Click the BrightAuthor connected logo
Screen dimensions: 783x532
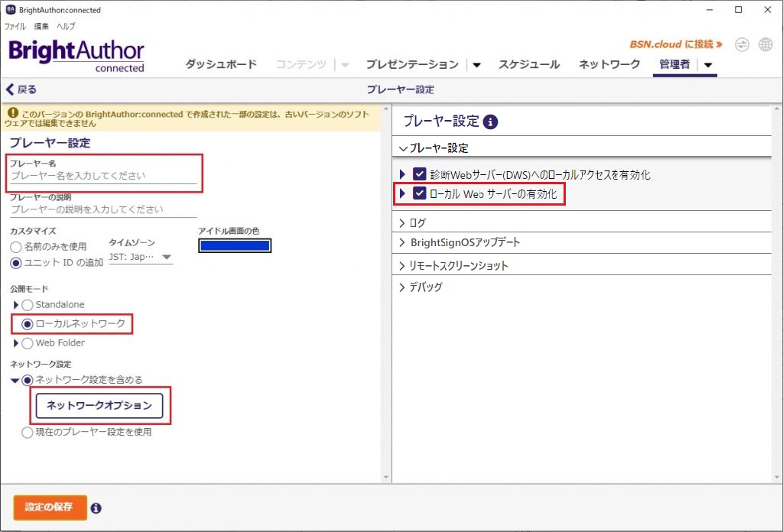tap(76, 56)
